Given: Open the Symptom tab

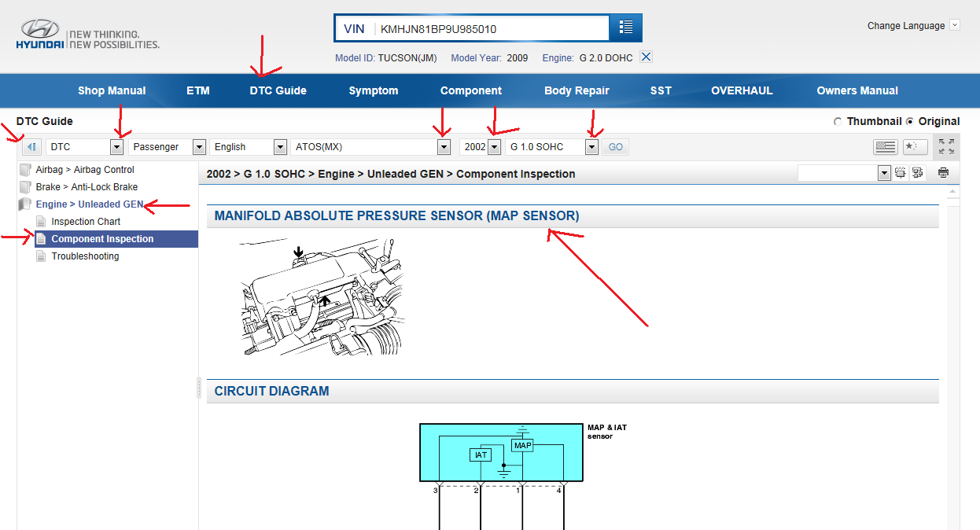Looking at the screenshot, I should point(374,90).
